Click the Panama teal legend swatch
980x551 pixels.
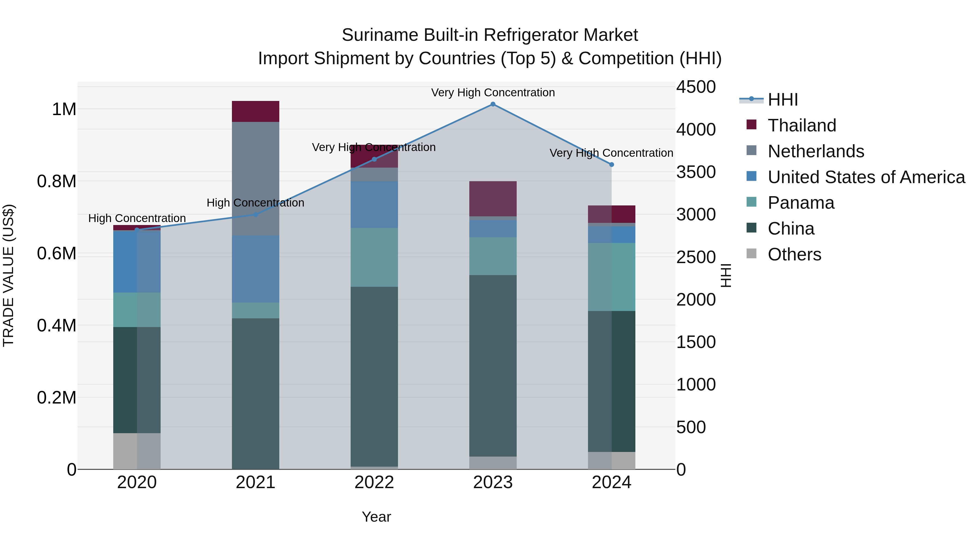coord(751,202)
